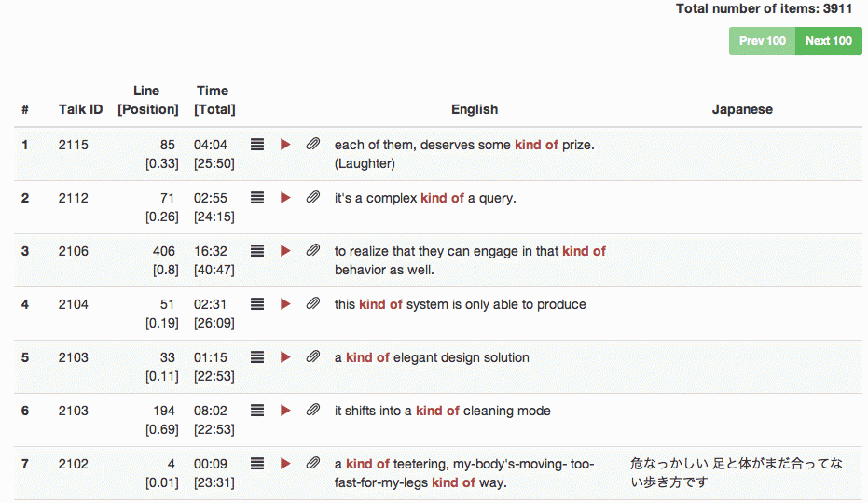Play the 'complex kind of a query' clip
Screen dimensions: 868x503
pyautogui.click(x=285, y=198)
